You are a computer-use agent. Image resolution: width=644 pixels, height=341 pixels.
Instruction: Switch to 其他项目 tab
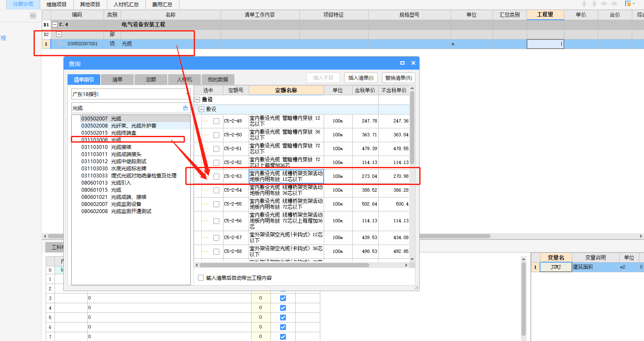click(x=90, y=5)
